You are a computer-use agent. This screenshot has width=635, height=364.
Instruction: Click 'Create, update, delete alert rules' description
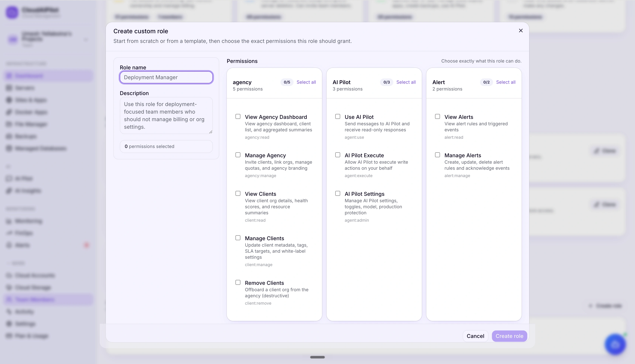point(477,165)
